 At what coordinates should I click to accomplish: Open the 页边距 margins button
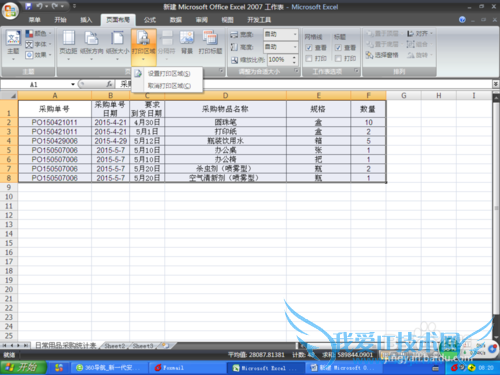point(68,45)
